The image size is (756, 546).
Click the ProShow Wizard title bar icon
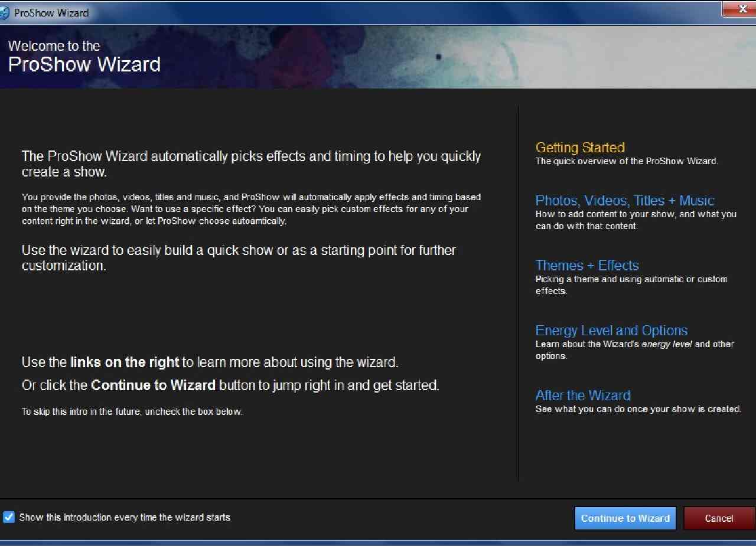point(5,12)
